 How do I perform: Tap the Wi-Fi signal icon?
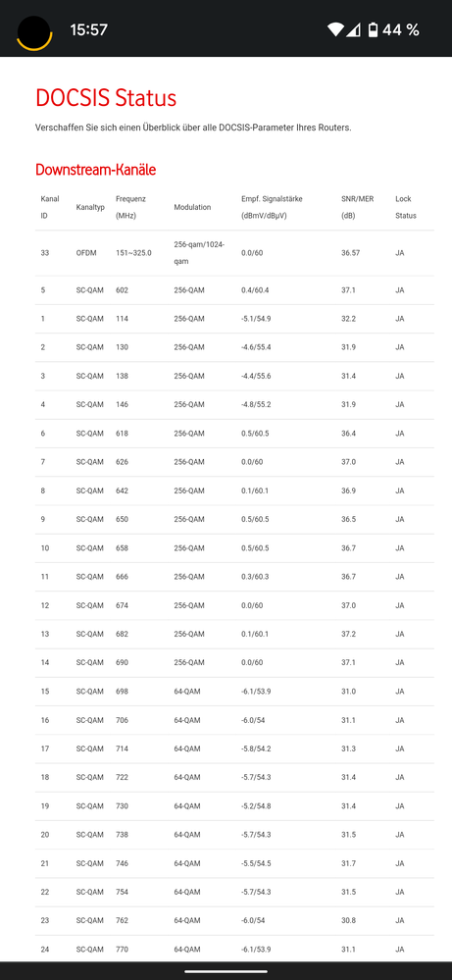[x=336, y=29]
